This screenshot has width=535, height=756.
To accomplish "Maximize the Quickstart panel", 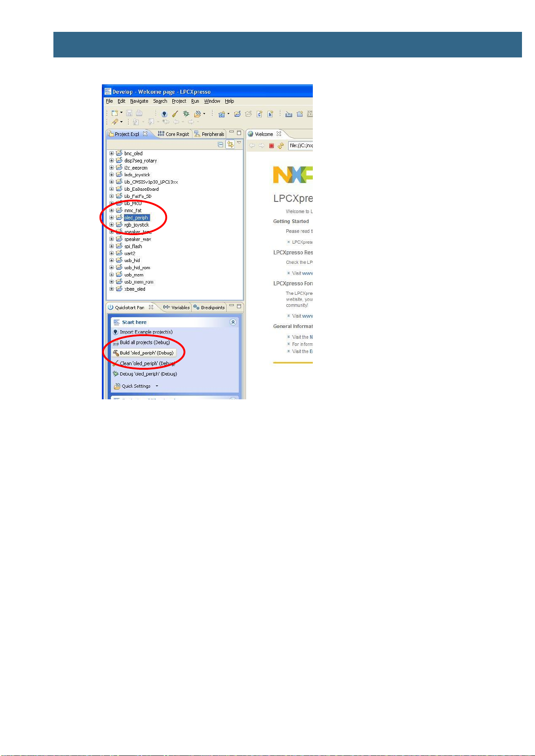I will click(239, 306).
